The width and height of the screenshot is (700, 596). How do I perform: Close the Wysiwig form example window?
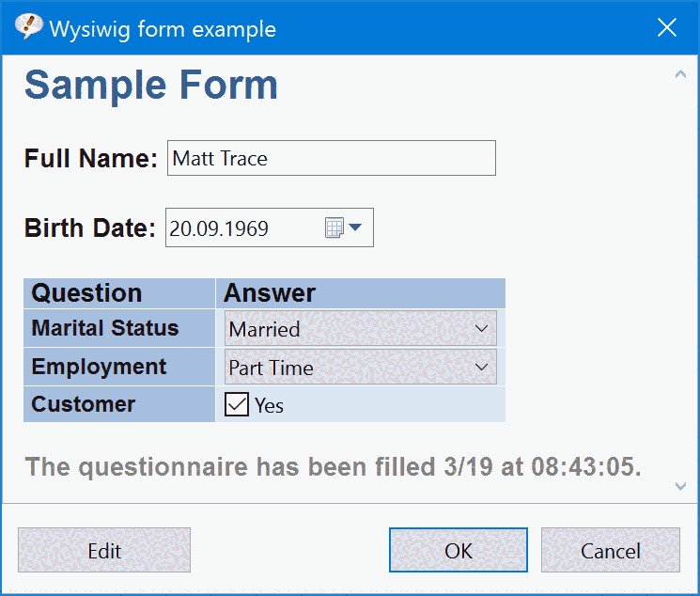[x=667, y=27]
